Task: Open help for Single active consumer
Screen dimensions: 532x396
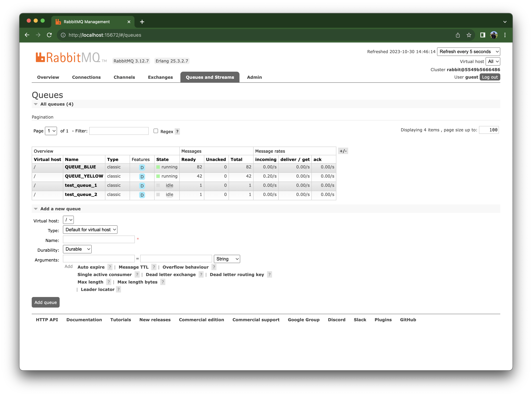Action: click(x=137, y=275)
